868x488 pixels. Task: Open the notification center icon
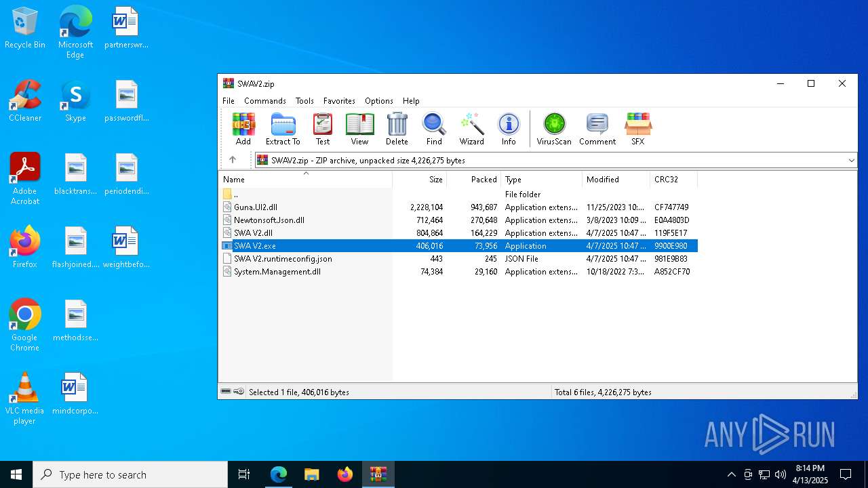pos(846,474)
